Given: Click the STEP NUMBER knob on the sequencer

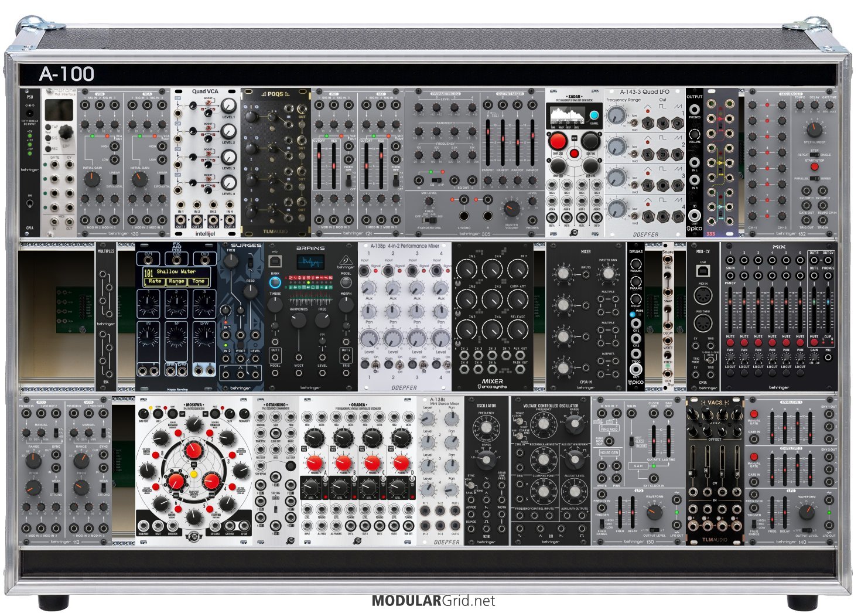Looking at the screenshot, I should tap(814, 130).
